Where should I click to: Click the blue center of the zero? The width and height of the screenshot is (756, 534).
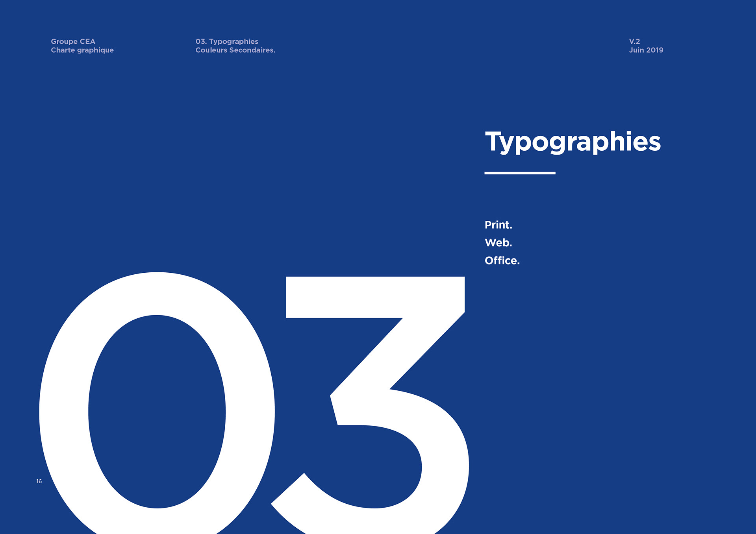click(157, 411)
